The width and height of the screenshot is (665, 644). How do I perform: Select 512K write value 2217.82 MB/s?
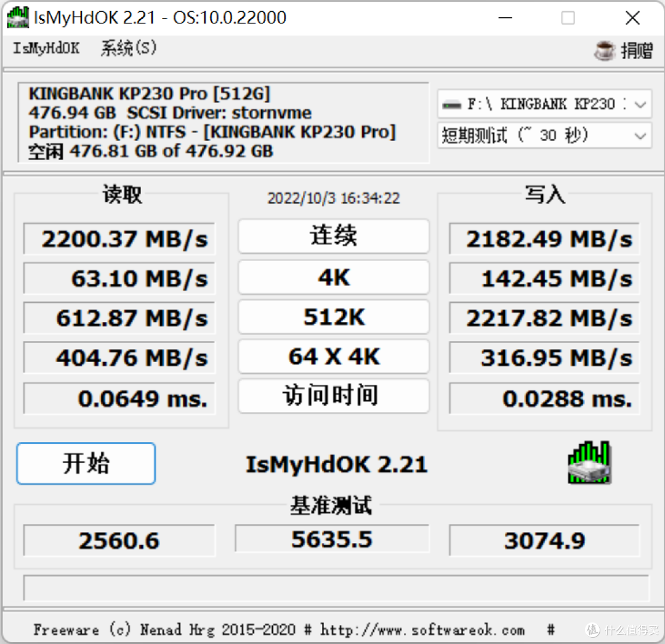click(x=544, y=318)
